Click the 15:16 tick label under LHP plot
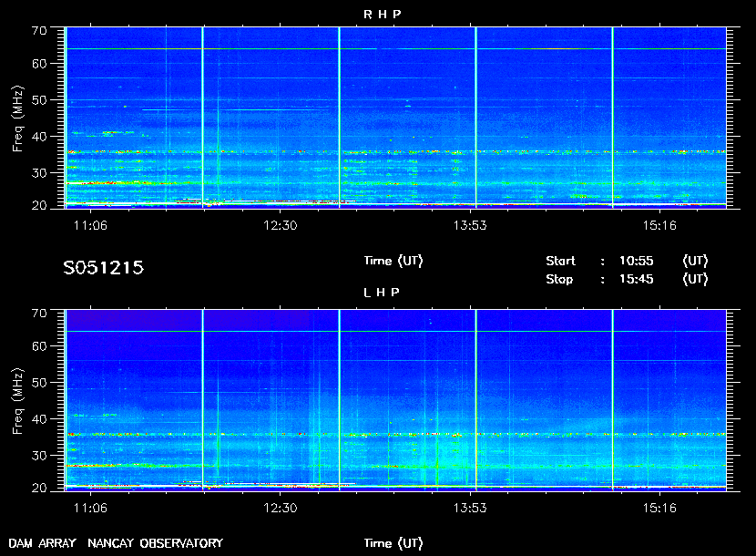This screenshot has height=556, width=756. tap(659, 508)
